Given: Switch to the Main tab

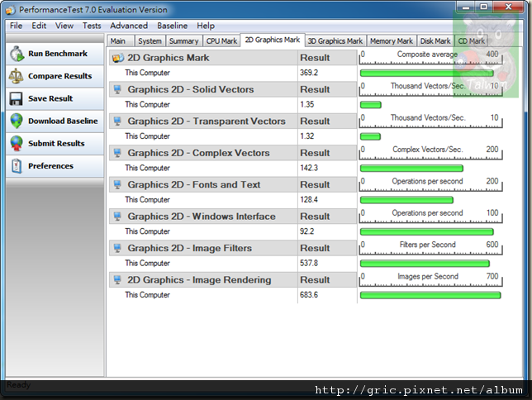Looking at the screenshot, I should click(121, 41).
